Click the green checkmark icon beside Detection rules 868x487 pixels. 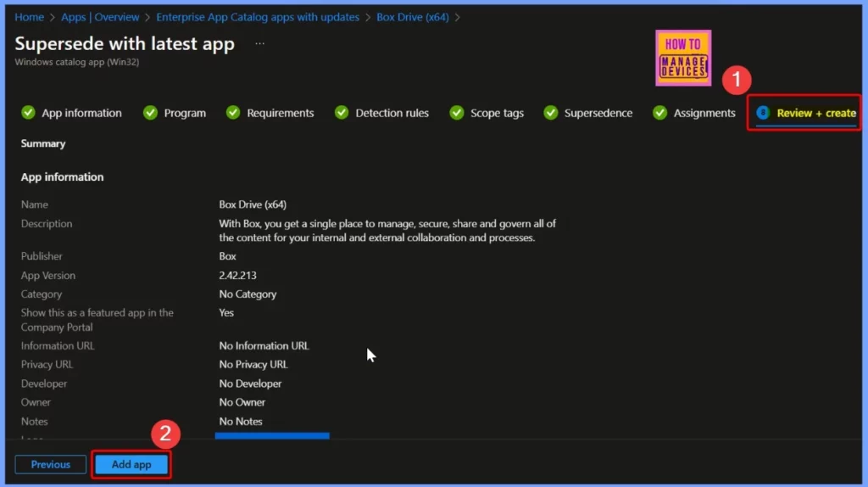point(342,113)
